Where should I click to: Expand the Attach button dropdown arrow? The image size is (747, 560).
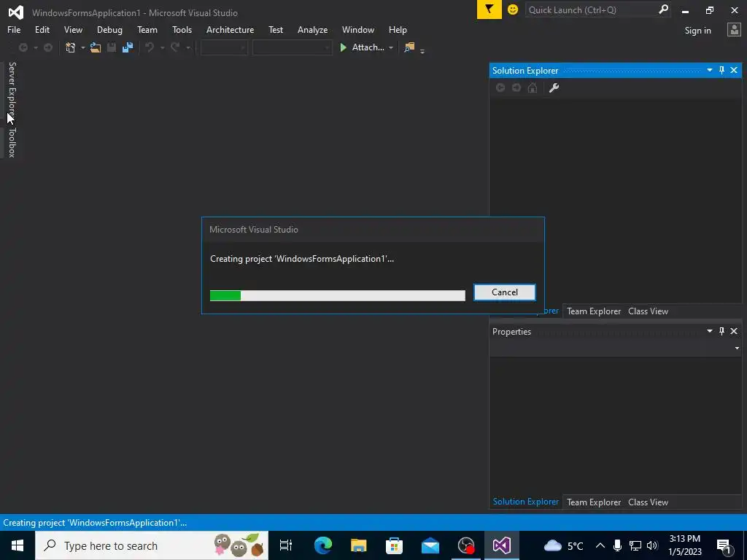pyautogui.click(x=391, y=47)
